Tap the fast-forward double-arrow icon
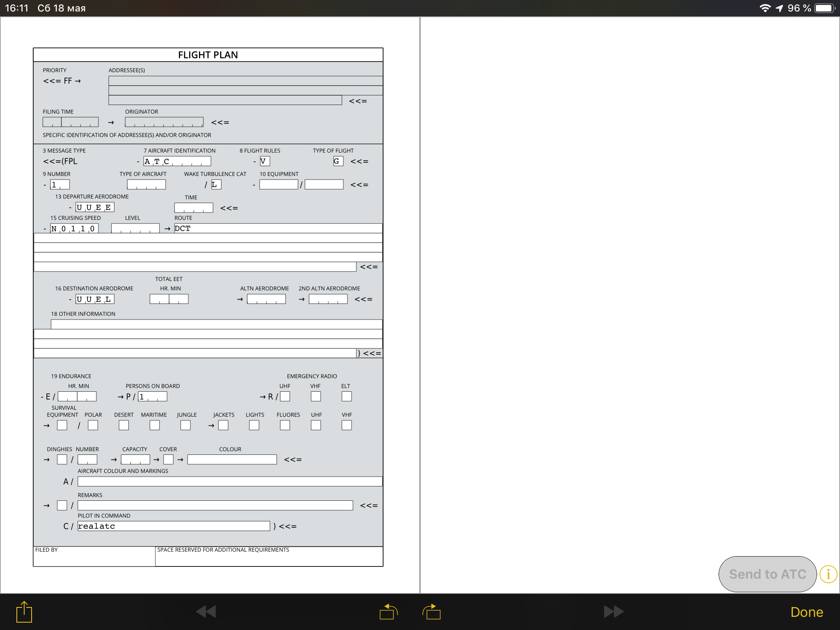Viewport: 840px width, 630px height. tap(614, 612)
